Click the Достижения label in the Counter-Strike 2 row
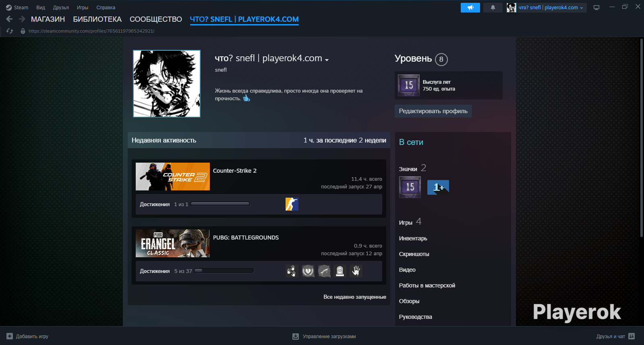 coord(155,205)
